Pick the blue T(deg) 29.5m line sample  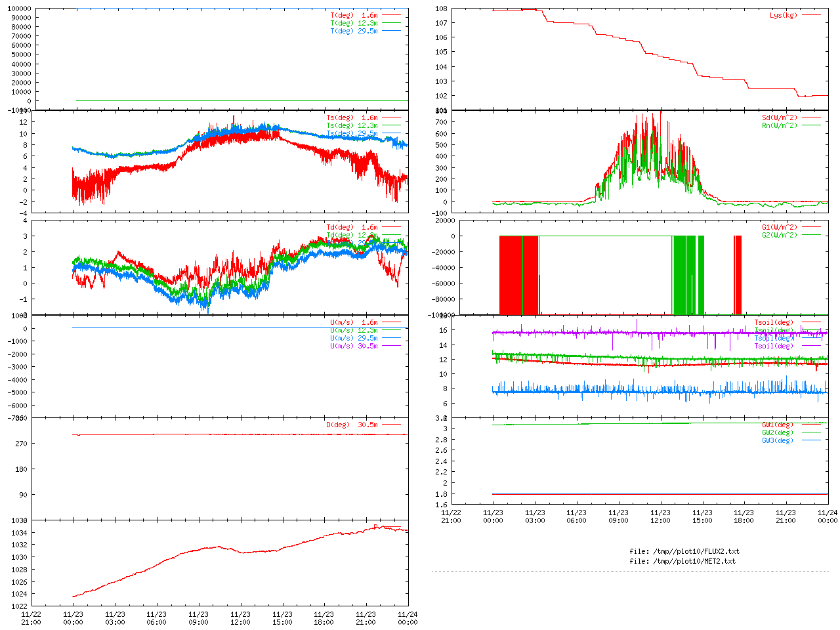pyautogui.click(x=391, y=31)
